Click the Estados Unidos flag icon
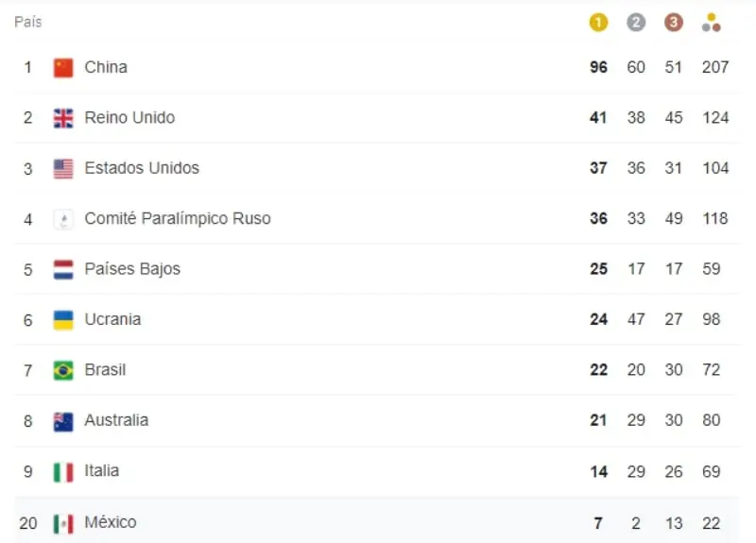Screen dimensions: 756x543 [63, 169]
